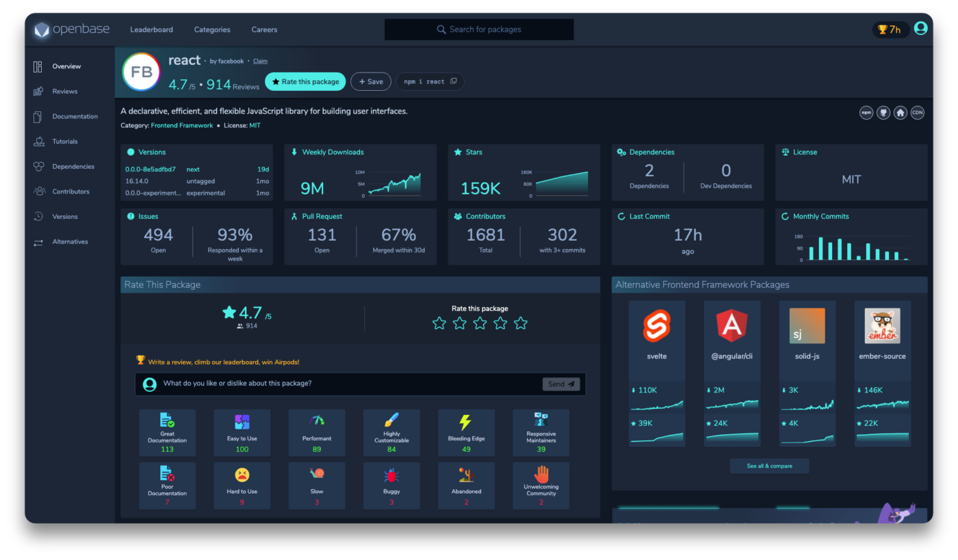Click version 0.0.0-8e5adfbd7 in Versions
The image size is (958, 560).
pos(151,170)
